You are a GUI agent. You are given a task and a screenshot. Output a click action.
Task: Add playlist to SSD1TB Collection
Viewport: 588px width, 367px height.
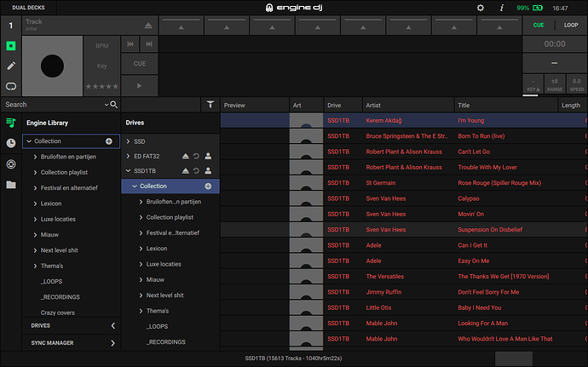(x=208, y=186)
